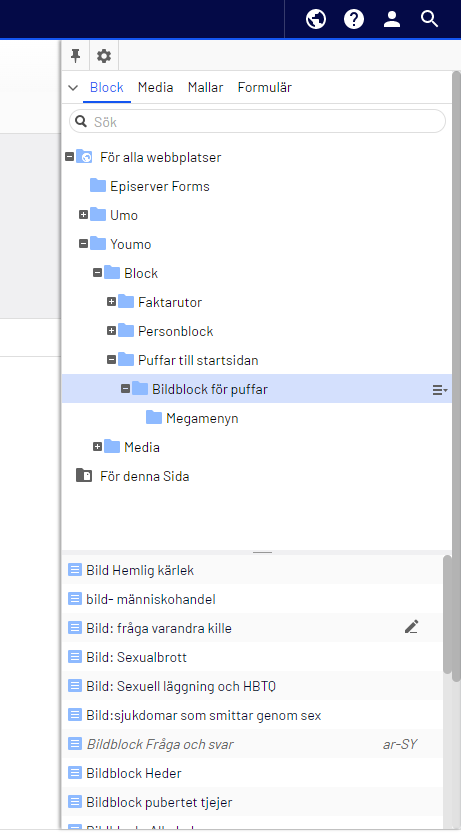Expand the Faktarutor folder
This screenshot has width=461, height=834.
[111, 302]
